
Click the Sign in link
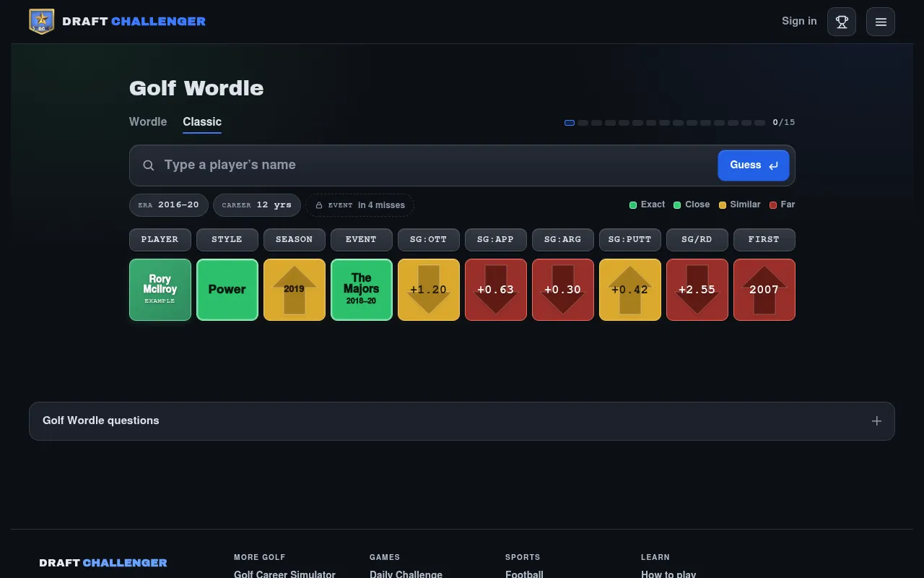(x=799, y=21)
